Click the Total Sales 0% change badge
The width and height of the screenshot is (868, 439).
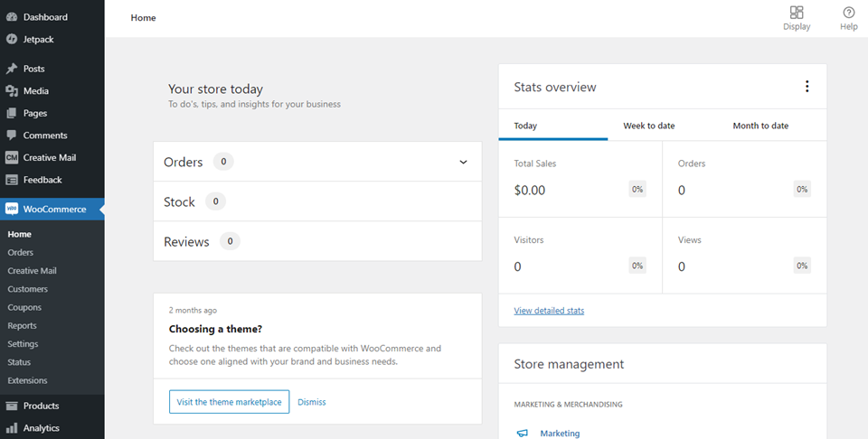pyautogui.click(x=637, y=189)
